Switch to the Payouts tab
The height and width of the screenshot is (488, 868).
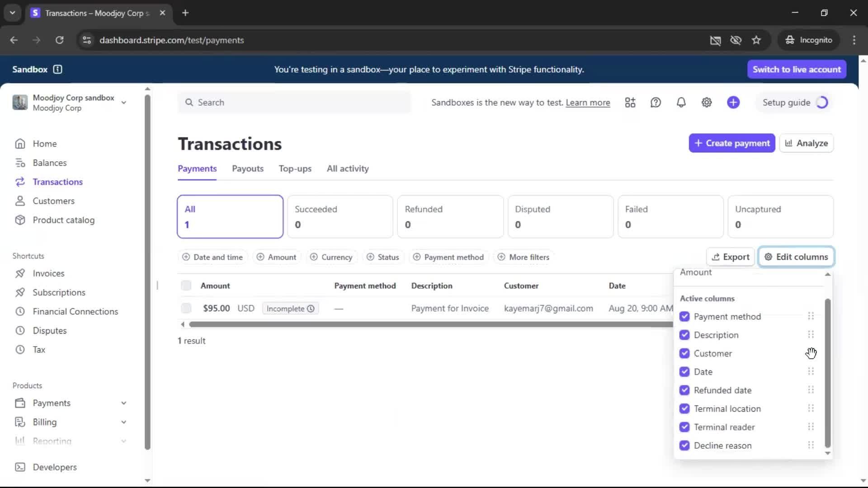pyautogui.click(x=247, y=169)
